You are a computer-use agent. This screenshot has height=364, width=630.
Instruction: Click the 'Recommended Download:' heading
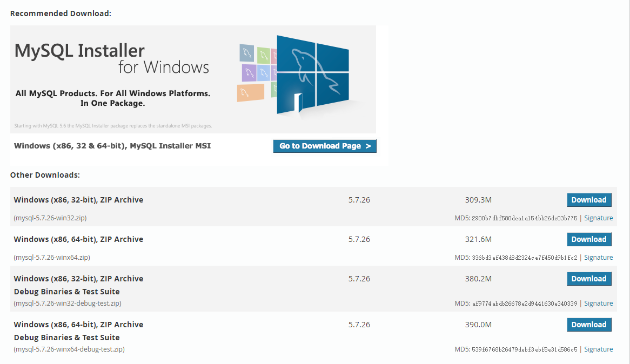click(61, 14)
